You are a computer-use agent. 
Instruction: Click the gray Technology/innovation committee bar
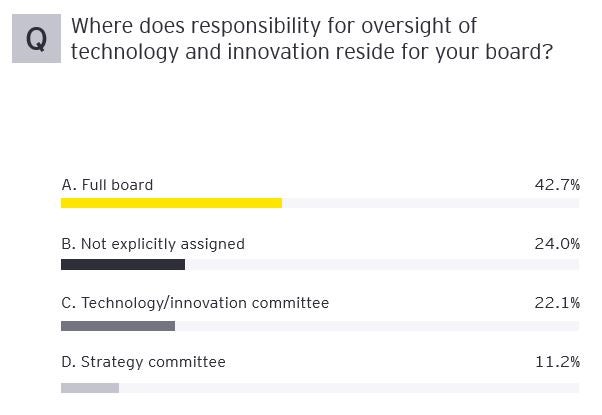pyautogui.click(x=118, y=325)
